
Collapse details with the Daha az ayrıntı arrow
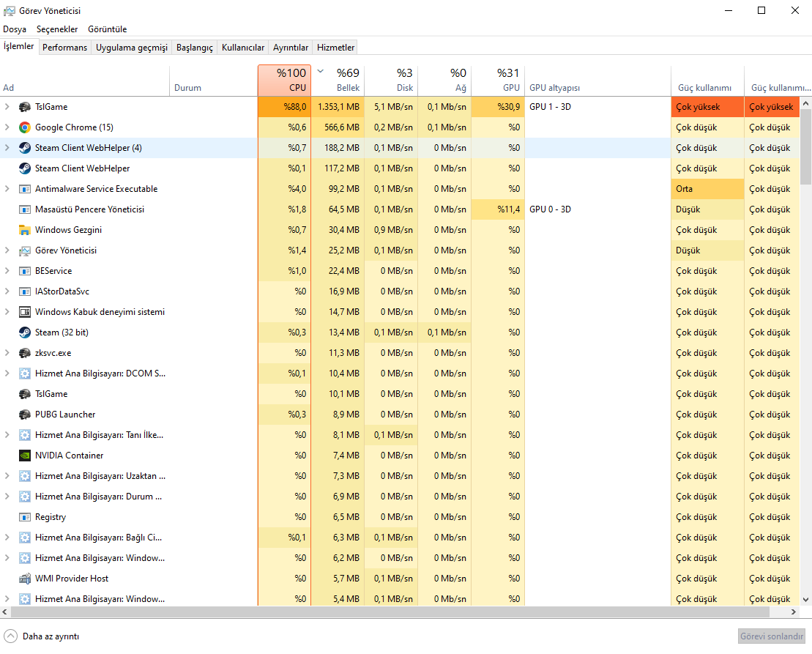pyautogui.click(x=11, y=636)
